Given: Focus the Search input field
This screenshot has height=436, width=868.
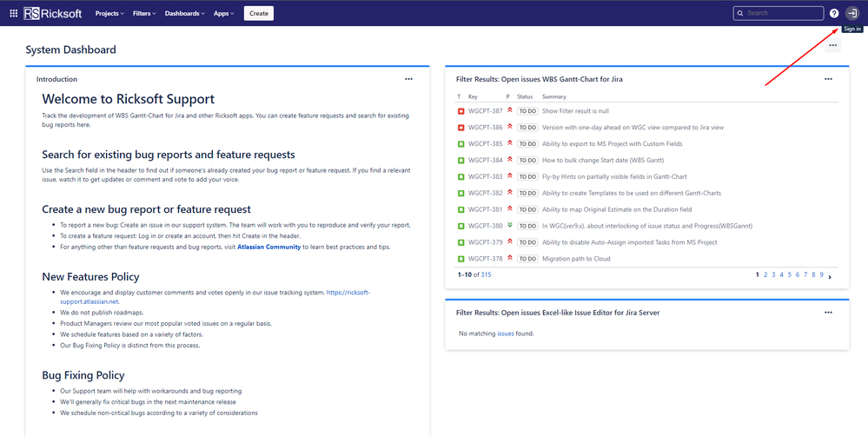Looking at the screenshot, I should [779, 13].
